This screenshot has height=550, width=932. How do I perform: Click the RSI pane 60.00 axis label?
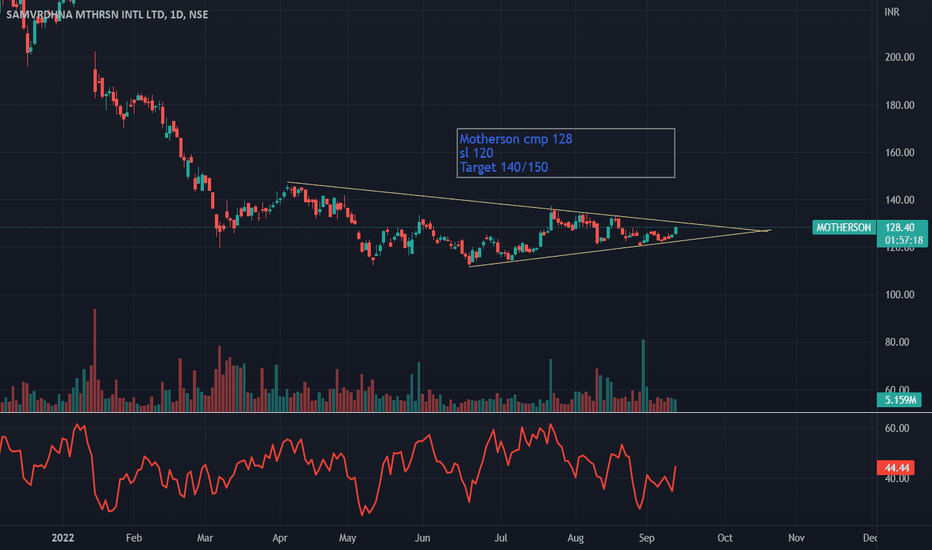[x=897, y=428]
